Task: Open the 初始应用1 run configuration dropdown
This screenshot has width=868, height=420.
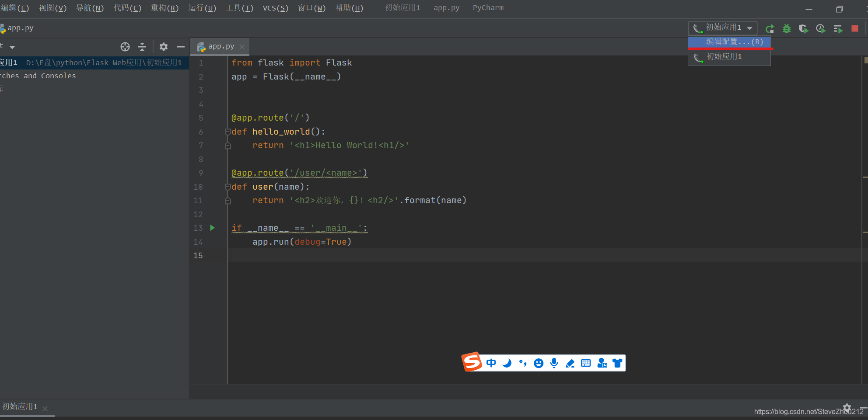Action: [x=723, y=28]
